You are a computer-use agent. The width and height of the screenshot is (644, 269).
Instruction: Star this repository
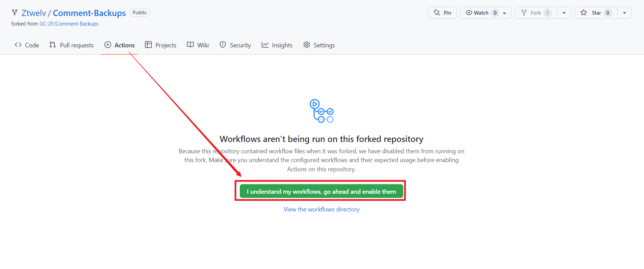[x=596, y=13]
